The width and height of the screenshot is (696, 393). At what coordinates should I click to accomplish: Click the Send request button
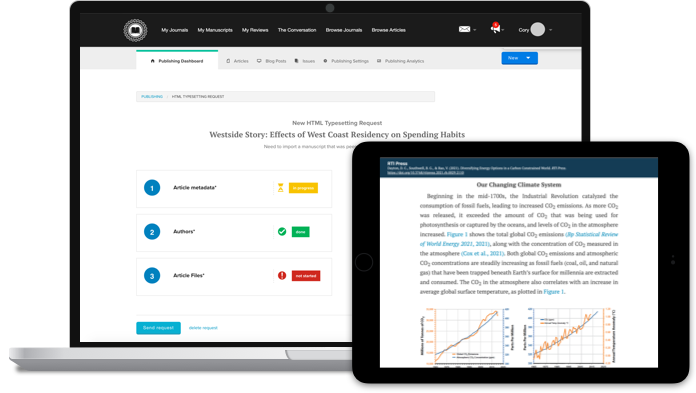pos(158,328)
